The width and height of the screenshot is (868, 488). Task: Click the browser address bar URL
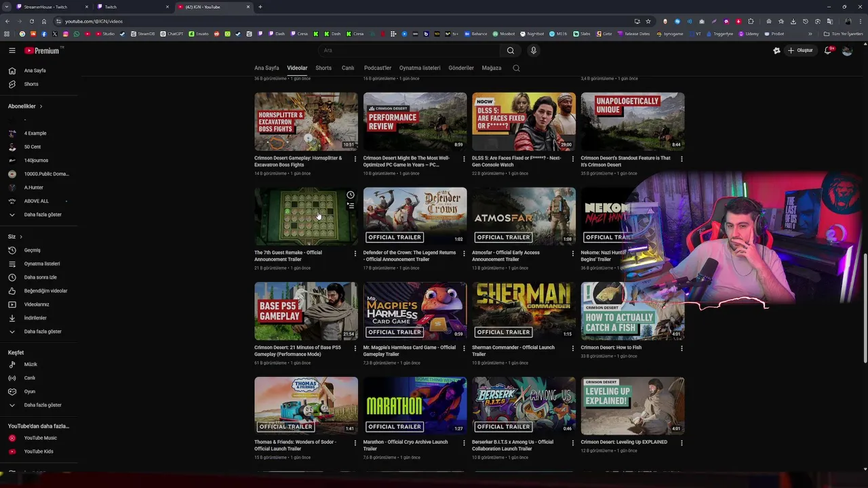(94, 21)
